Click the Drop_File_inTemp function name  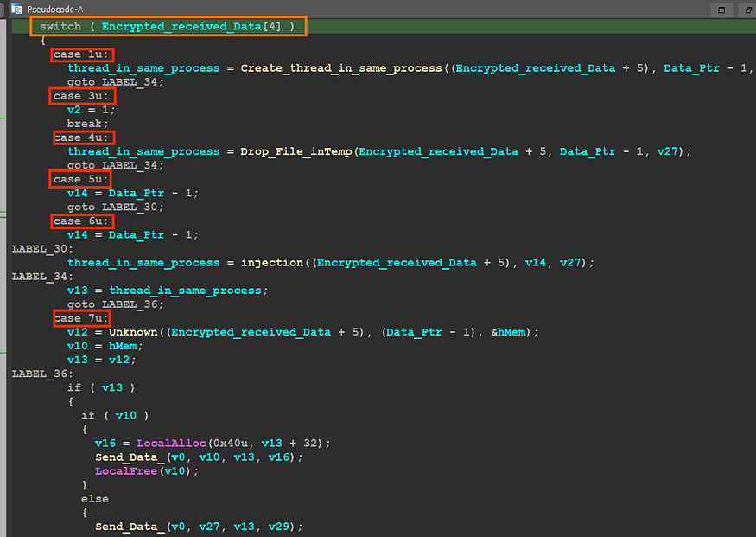tap(296, 151)
